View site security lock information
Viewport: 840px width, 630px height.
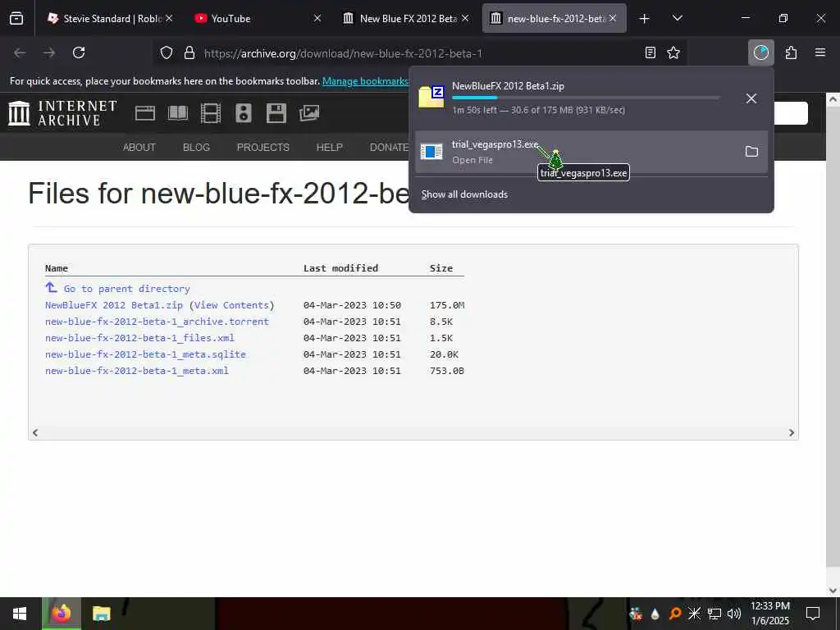189,53
